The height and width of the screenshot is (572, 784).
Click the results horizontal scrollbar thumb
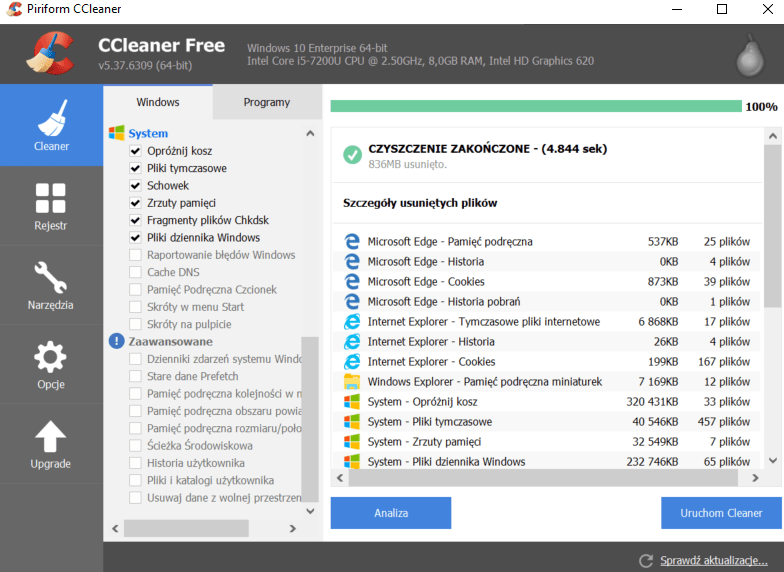pyautogui.click(x=543, y=478)
